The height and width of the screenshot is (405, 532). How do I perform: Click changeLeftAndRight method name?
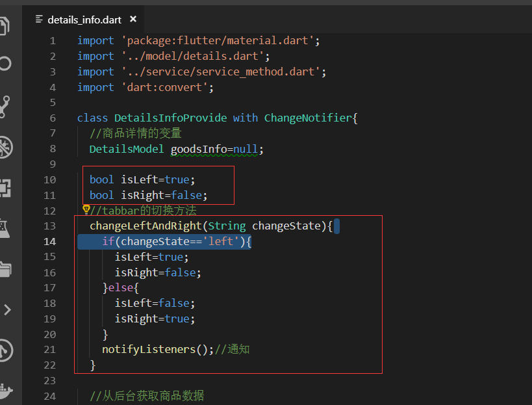[146, 226]
